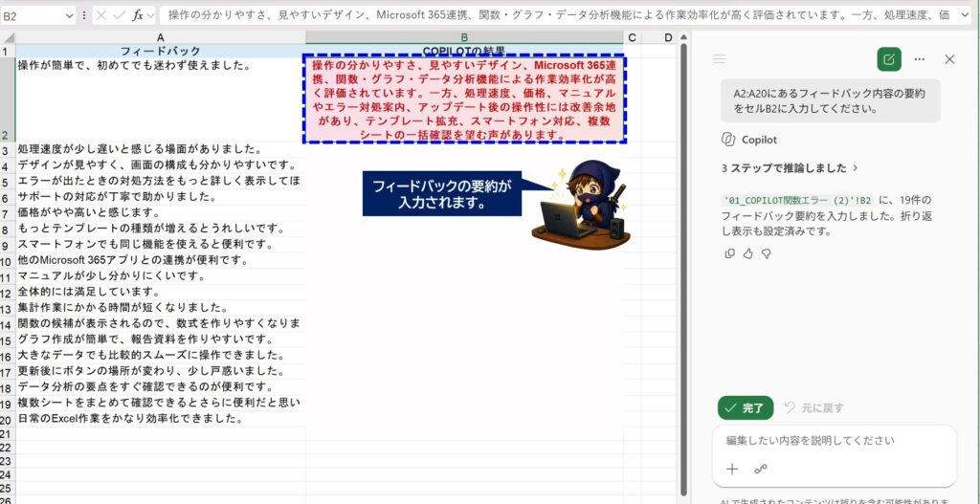Click the enter checkmark in the formula bar
This screenshot has height=504, width=980.
click(120, 15)
